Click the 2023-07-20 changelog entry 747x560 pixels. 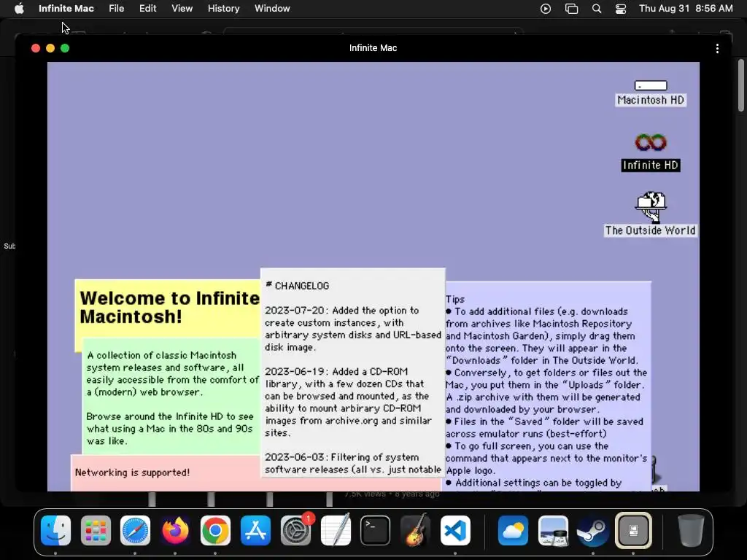point(353,329)
